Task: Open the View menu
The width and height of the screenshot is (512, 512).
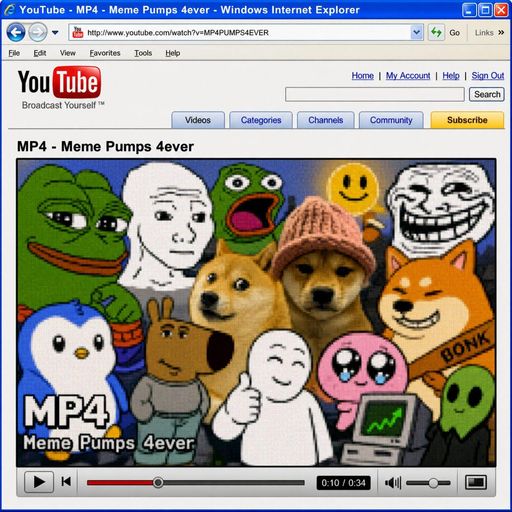Action: click(x=68, y=53)
